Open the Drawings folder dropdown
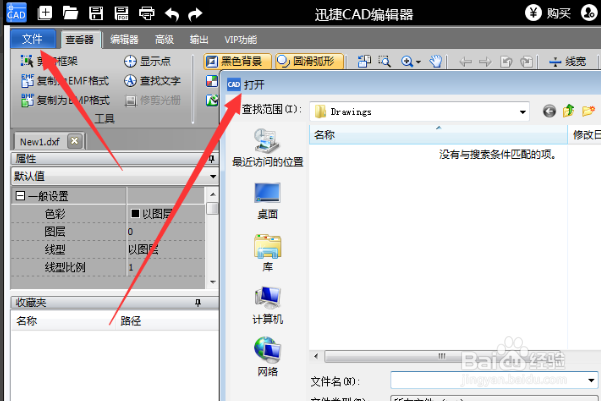The image size is (601, 401). click(x=522, y=112)
